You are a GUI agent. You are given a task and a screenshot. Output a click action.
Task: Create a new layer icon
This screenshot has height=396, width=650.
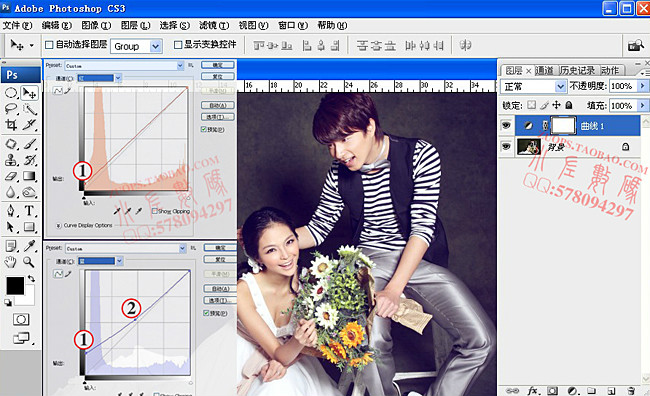point(611,391)
